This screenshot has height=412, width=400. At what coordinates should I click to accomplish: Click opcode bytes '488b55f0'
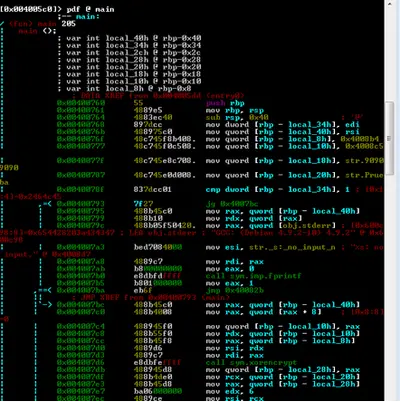click(153, 334)
